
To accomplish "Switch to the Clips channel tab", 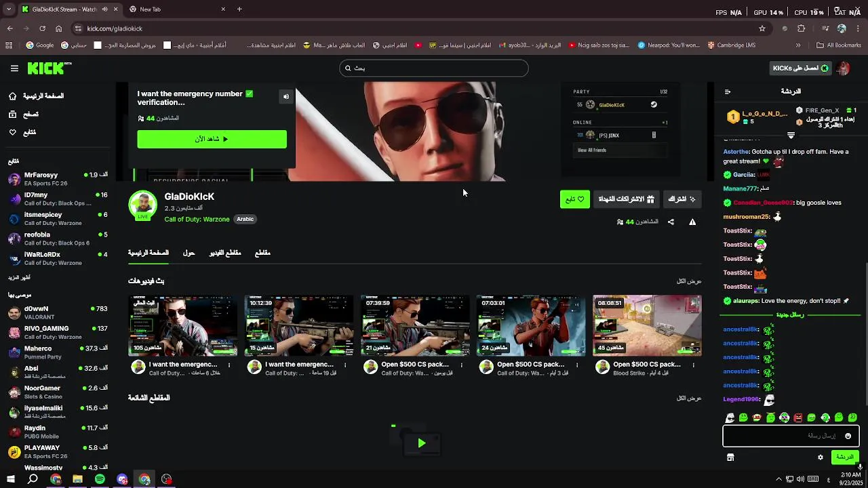I will 262,253.
